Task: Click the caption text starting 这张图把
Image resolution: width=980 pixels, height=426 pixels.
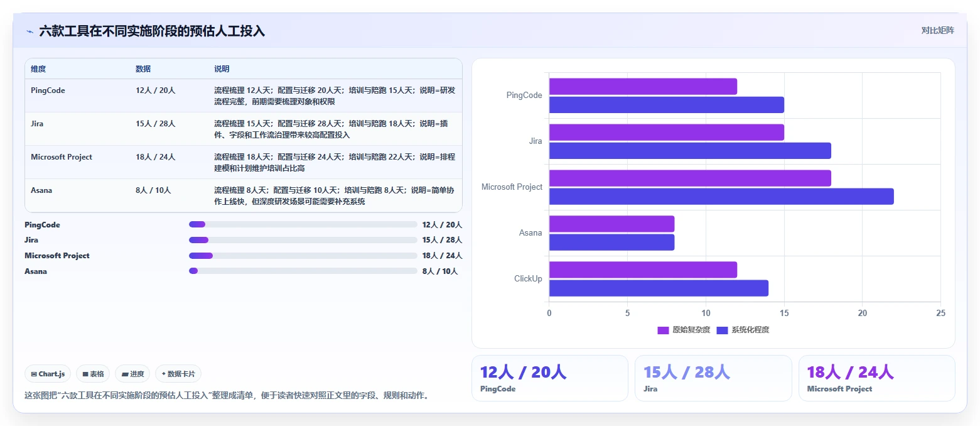Action: pyautogui.click(x=227, y=396)
